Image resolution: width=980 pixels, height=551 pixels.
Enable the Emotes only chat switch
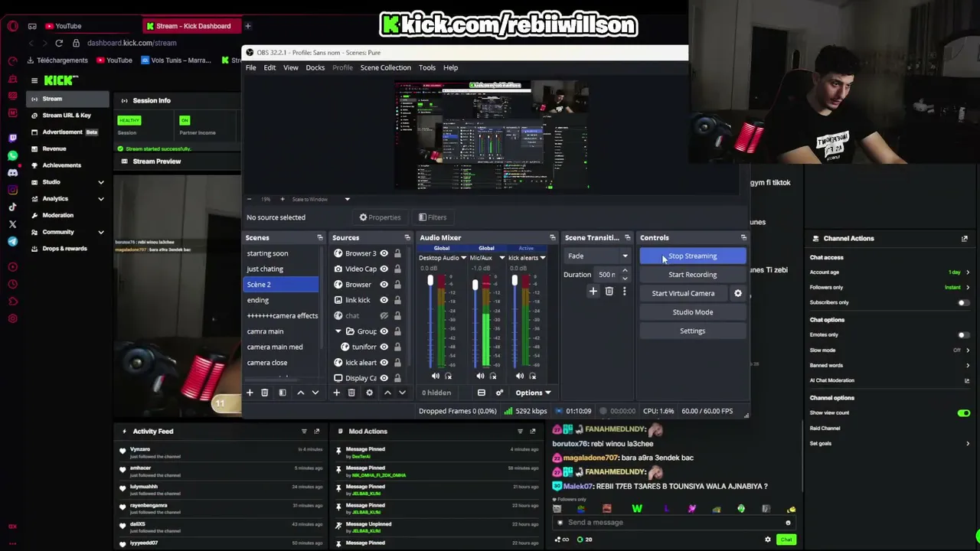963,334
